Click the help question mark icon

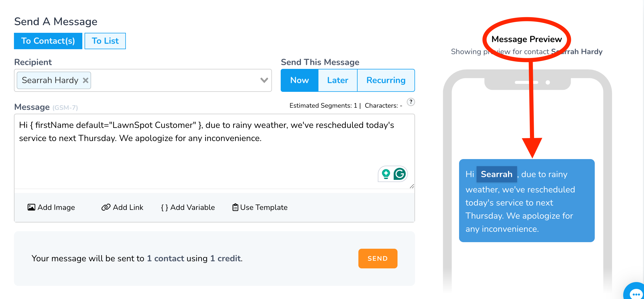[x=411, y=102]
